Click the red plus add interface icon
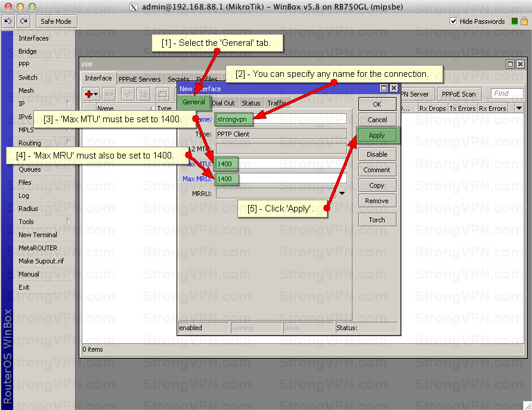532x410 pixels. (x=91, y=94)
